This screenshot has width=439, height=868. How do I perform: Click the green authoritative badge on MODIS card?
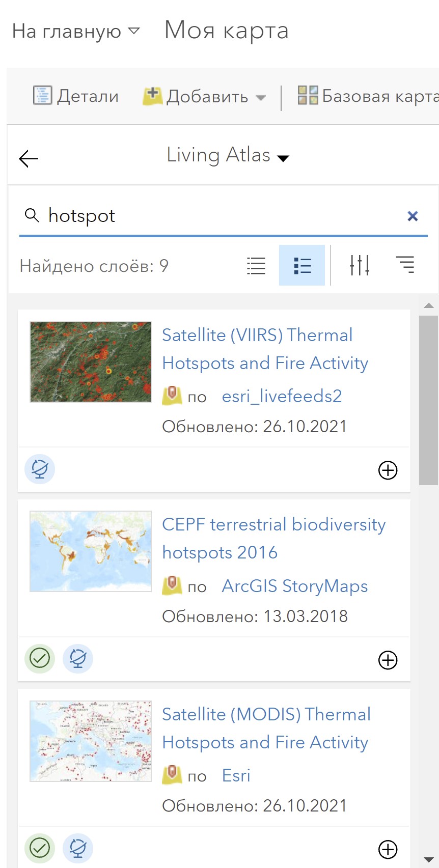(40, 848)
